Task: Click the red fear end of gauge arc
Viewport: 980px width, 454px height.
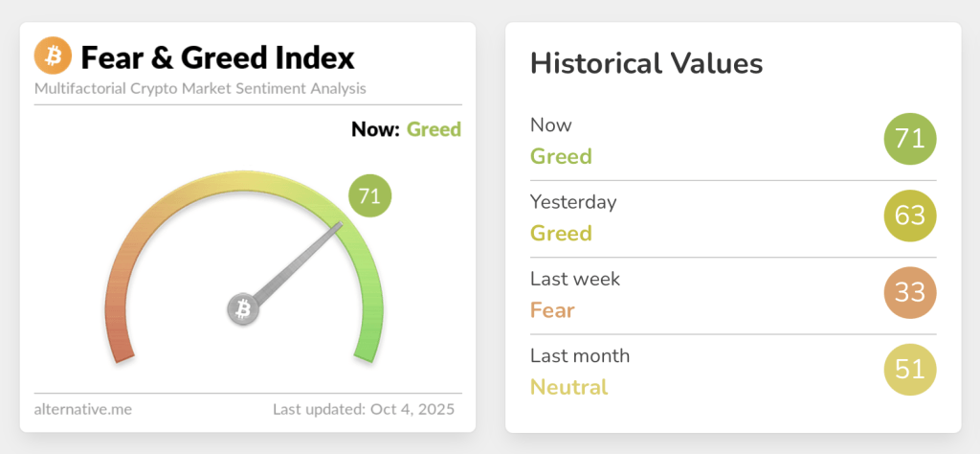Action: pos(119,345)
